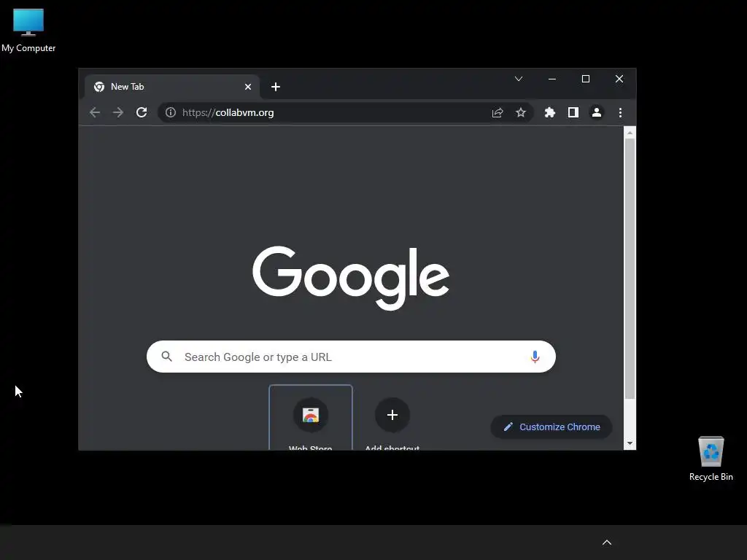Open a new tab with plus button
This screenshot has height=560, width=747.
coord(275,87)
